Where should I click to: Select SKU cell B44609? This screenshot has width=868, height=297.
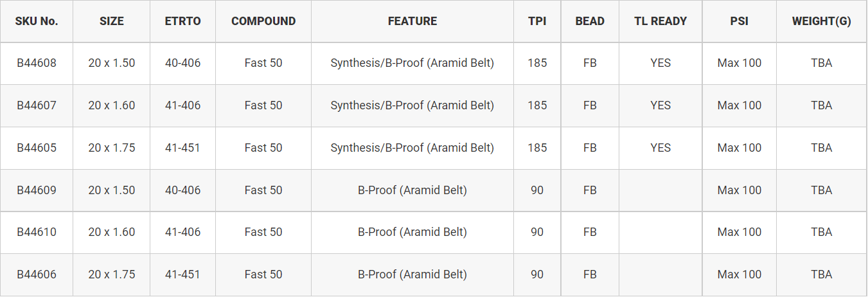37,190
